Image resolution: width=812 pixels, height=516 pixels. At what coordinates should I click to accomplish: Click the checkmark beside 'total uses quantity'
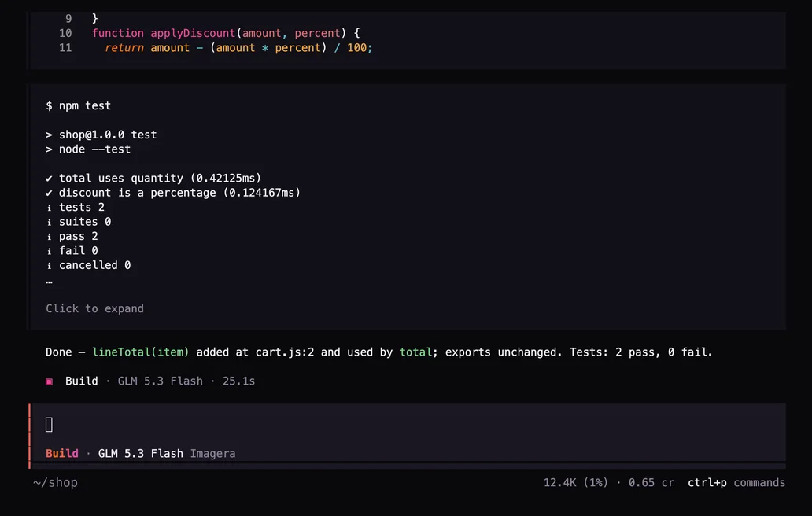(x=50, y=179)
